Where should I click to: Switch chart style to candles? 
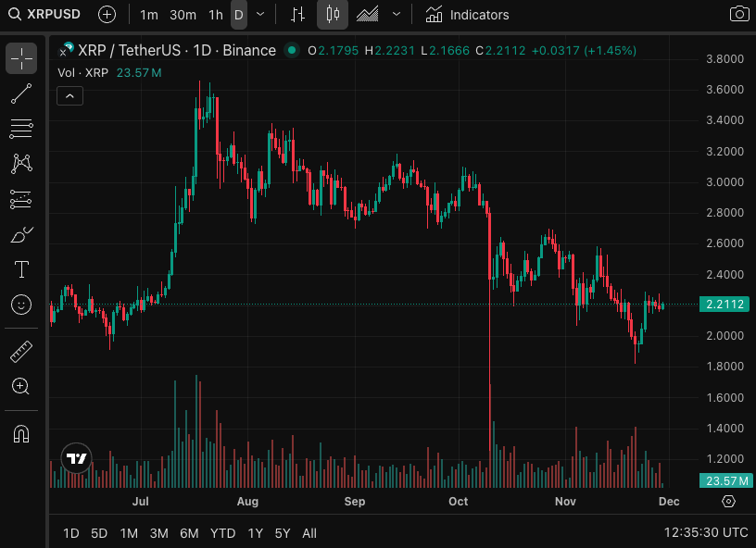pyautogui.click(x=334, y=15)
